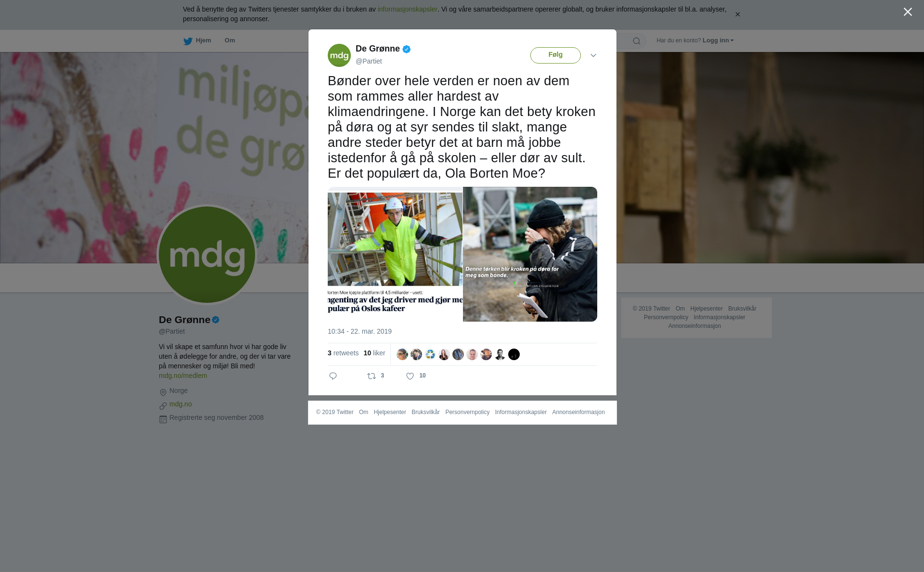Open the mdg.no/medlem profile link

[x=183, y=376]
